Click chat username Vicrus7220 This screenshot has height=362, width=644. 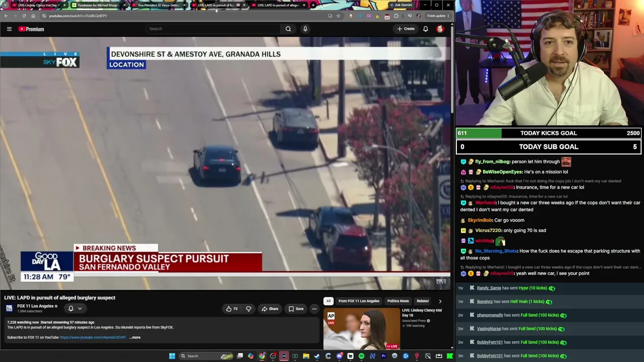pos(488,230)
